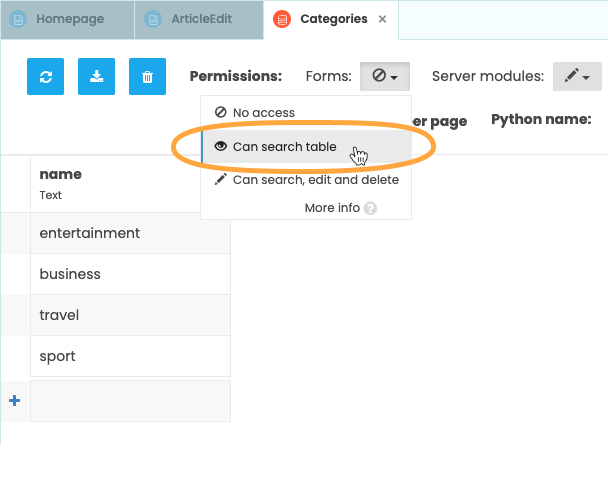Click the Permissions label
The height and width of the screenshot is (484, 608).
(236, 76)
